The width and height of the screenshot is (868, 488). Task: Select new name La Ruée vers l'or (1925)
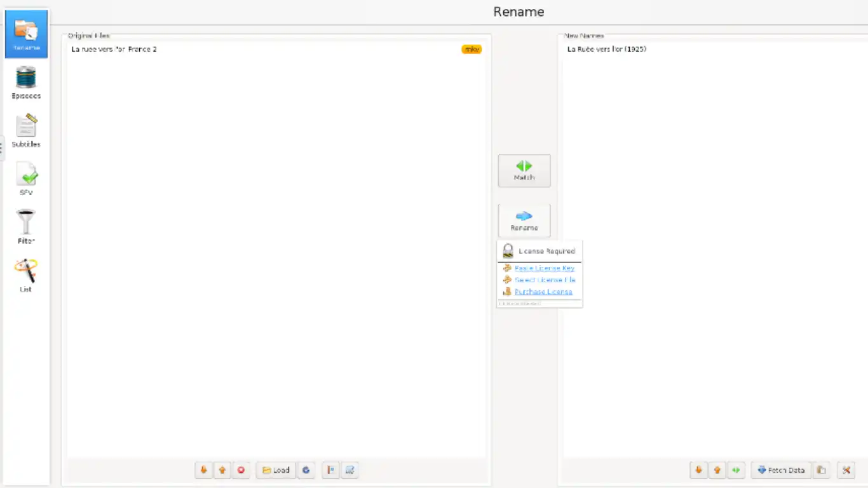606,49
